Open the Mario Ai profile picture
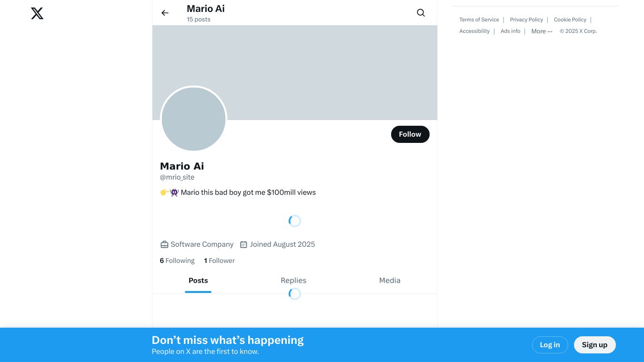This screenshot has height=362, width=644. (x=193, y=119)
